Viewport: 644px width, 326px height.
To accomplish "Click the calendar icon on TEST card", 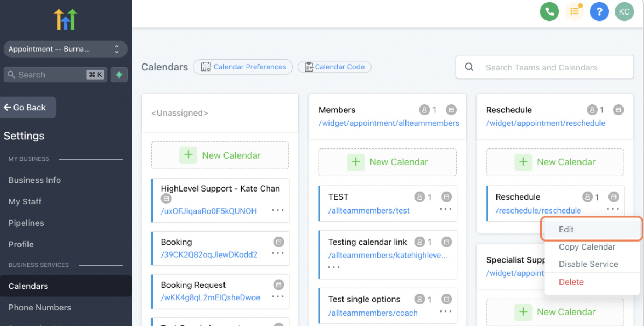I will [x=446, y=197].
